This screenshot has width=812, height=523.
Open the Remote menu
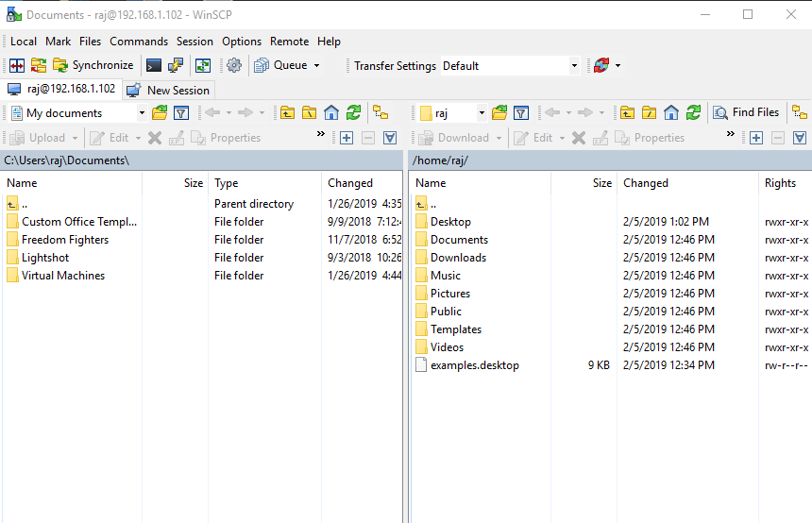(290, 42)
